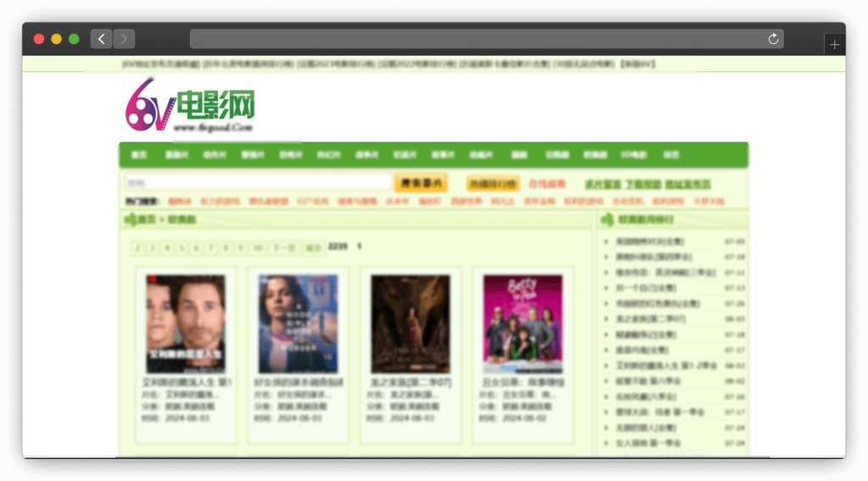This screenshot has height=481, width=868.
Task: Open sidebar entry 龙之家族[第二季07]
Action: [650, 319]
